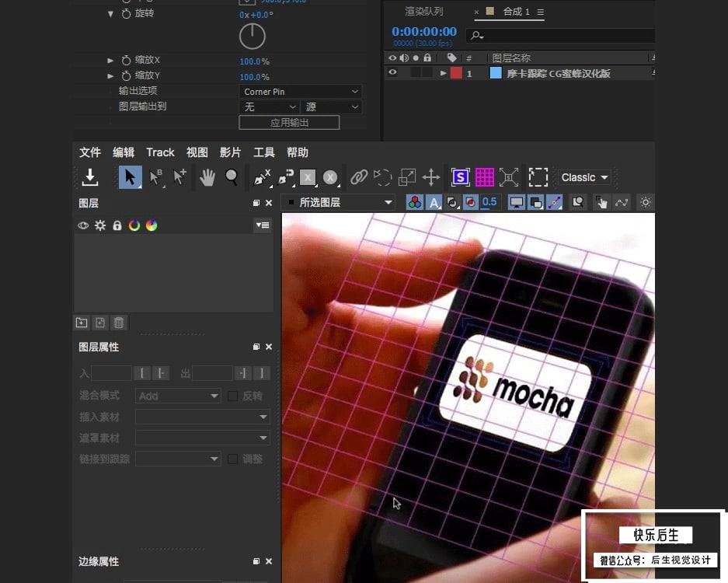Toggle the alpha channel A button

tap(434, 202)
